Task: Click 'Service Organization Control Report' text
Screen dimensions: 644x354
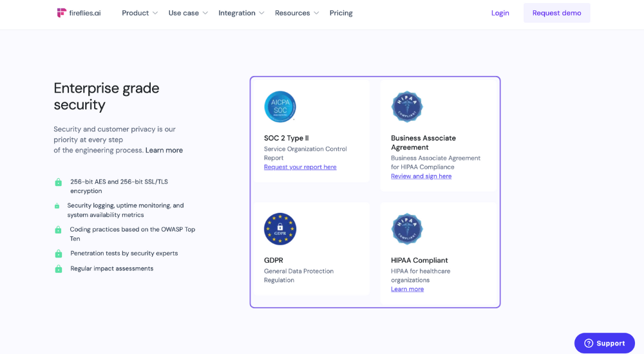Action: [x=305, y=153]
